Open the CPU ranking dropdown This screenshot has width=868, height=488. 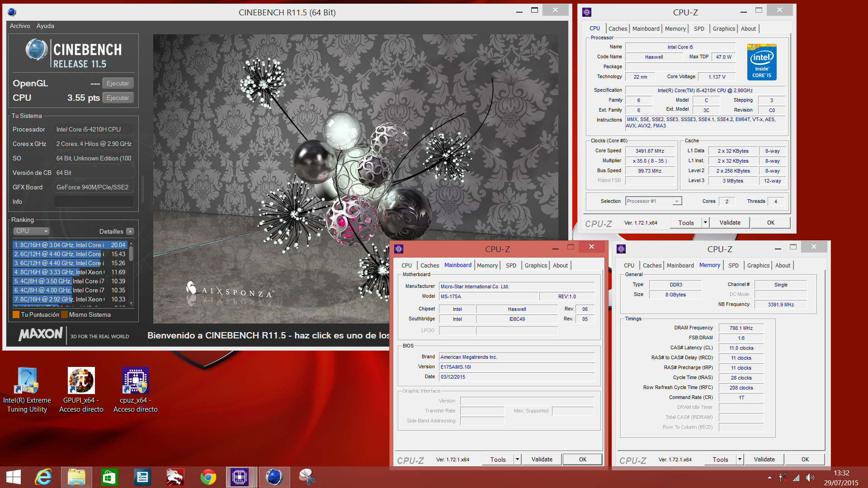(31, 231)
